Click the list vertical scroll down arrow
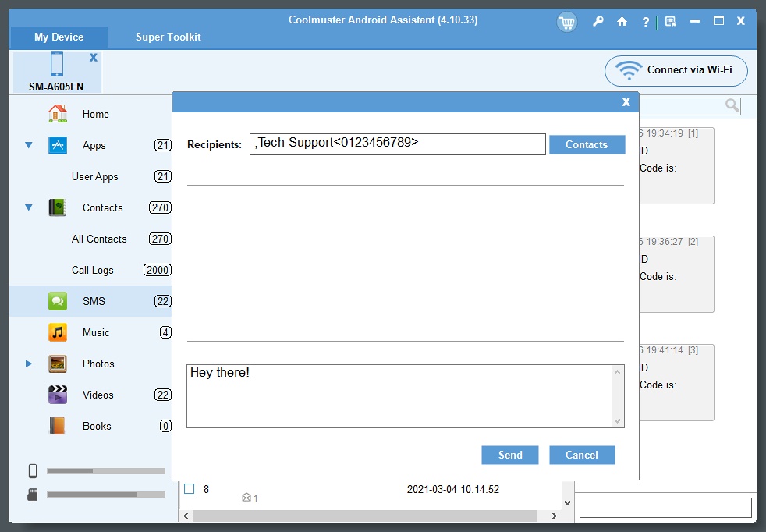The height and width of the screenshot is (532, 766). click(567, 502)
